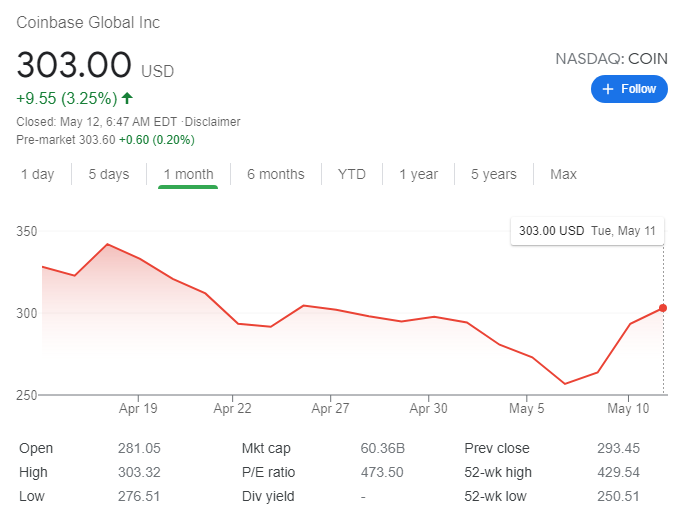The width and height of the screenshot is (685, 531).
Task: Select the 6 months range tab
Action: tap(275, 174)
